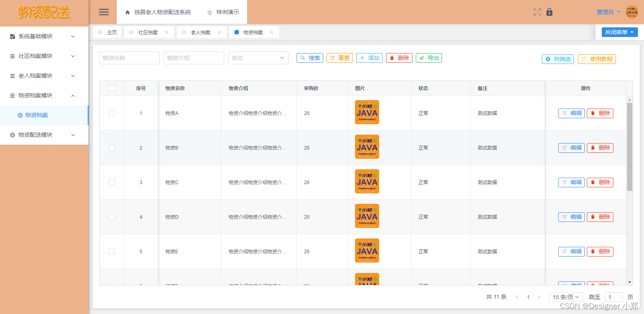
Task: Focus the 物资名称 search field
Action: click(130, 58)
